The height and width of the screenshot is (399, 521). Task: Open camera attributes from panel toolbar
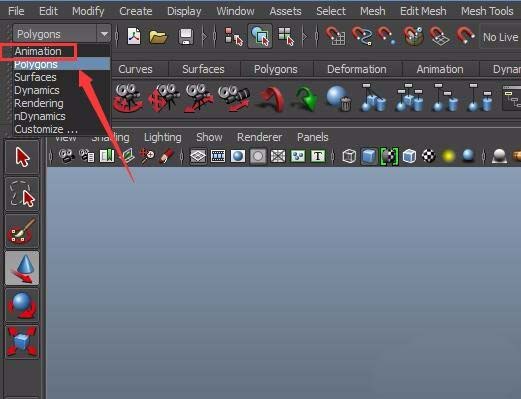coord(87,156)
